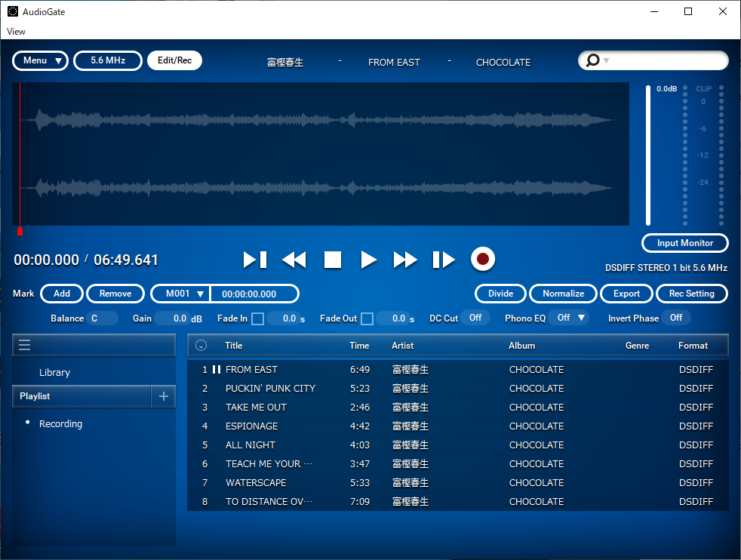This screenshot has height=560, width=741.
Task: Expand the search options arrow
Action: click(x=607, y=60)
